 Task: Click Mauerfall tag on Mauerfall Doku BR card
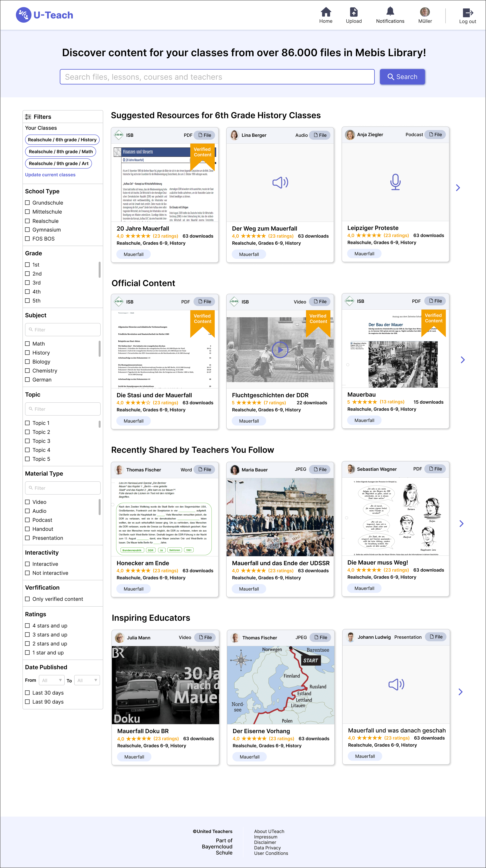tap(134, 757)
